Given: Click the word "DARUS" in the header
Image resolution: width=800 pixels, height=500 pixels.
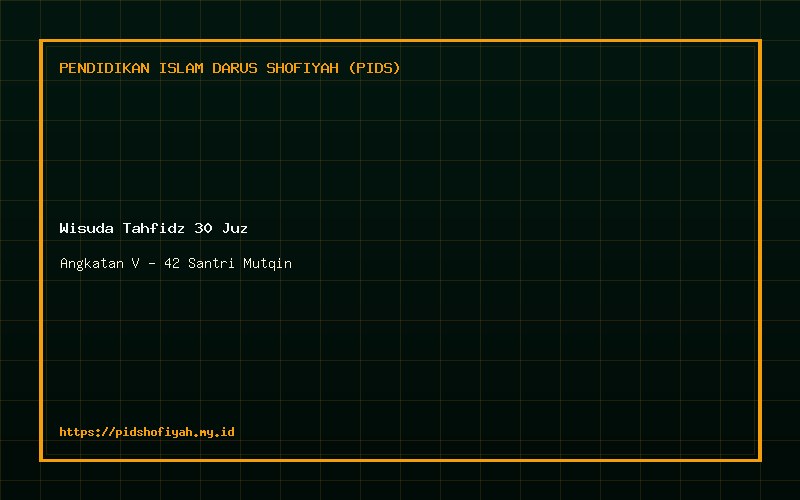Looking at the screenshot, I should (235, 68).
